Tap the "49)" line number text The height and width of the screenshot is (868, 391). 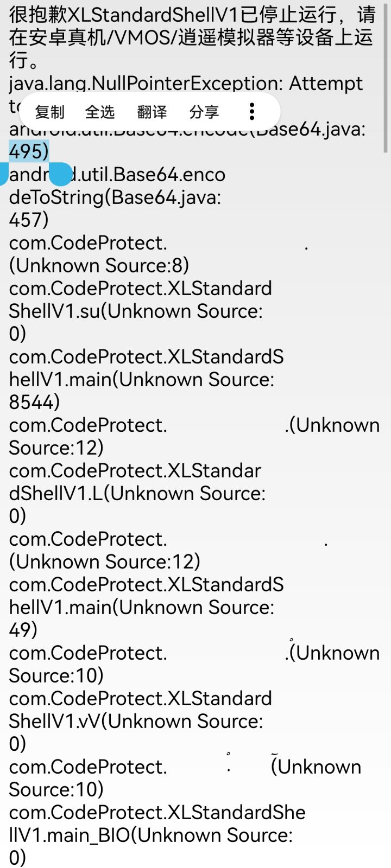[23, 630]
